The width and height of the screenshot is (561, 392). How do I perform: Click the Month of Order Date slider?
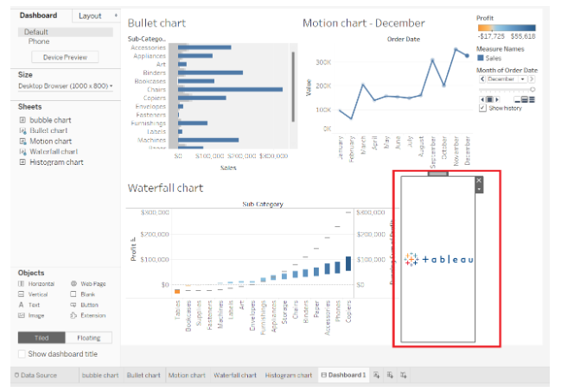tap(507, 89)
